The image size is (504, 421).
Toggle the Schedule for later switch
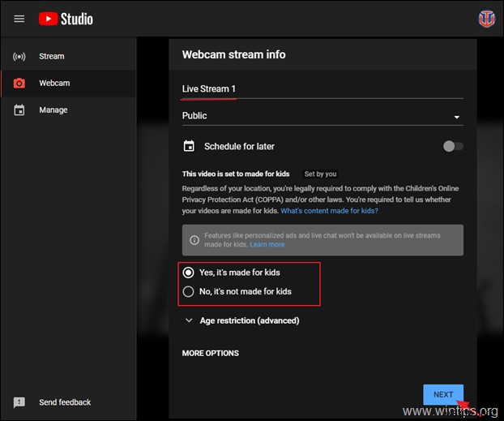point(453,147)
